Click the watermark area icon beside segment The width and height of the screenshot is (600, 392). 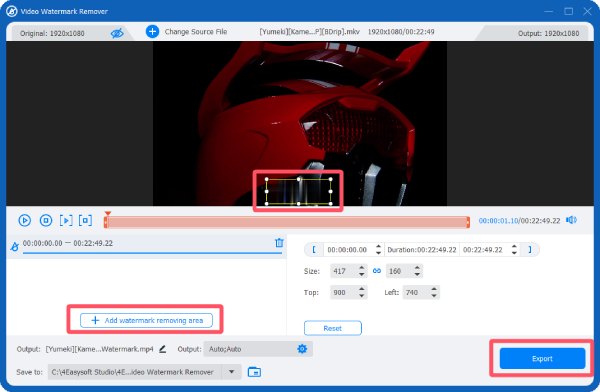tap(15, 247)
